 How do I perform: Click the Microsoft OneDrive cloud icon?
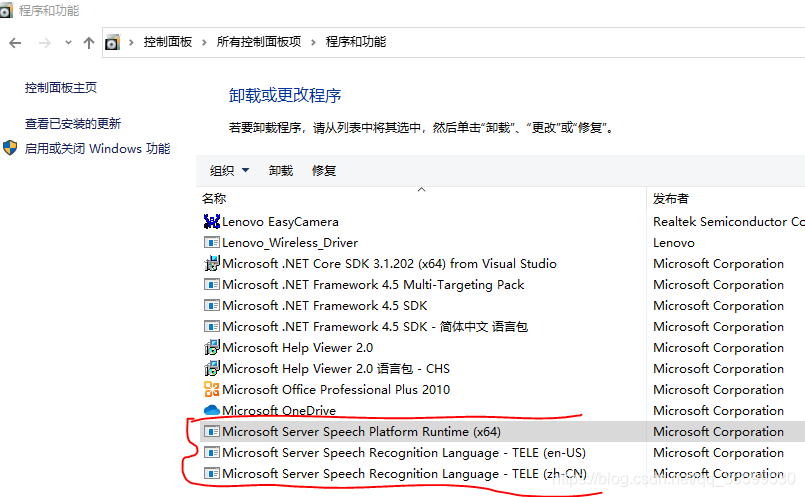tap(212, 410)
